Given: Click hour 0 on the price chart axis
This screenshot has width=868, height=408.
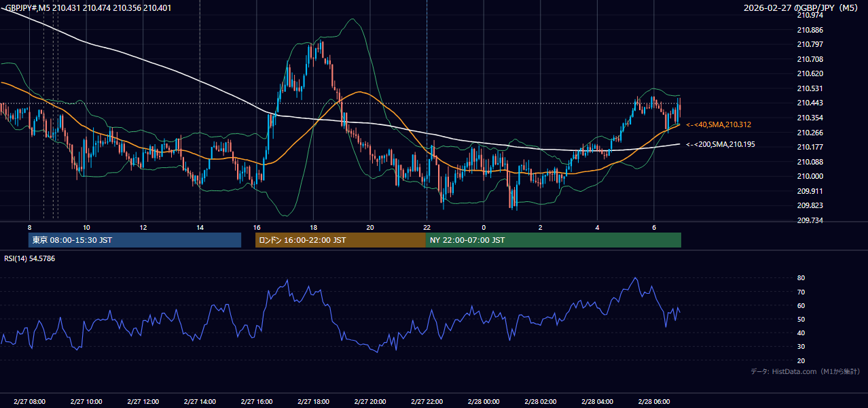Looking at the screenshot, I should click(x=484, y=227).
